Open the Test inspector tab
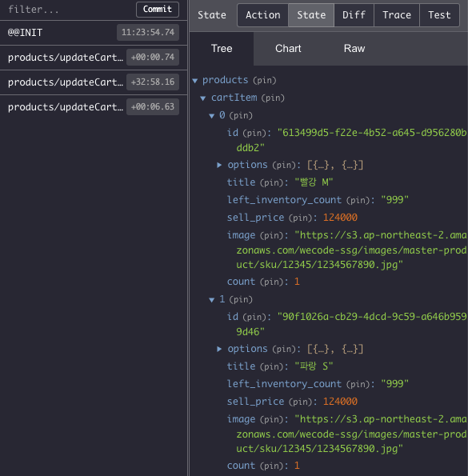 click(439, 15)
